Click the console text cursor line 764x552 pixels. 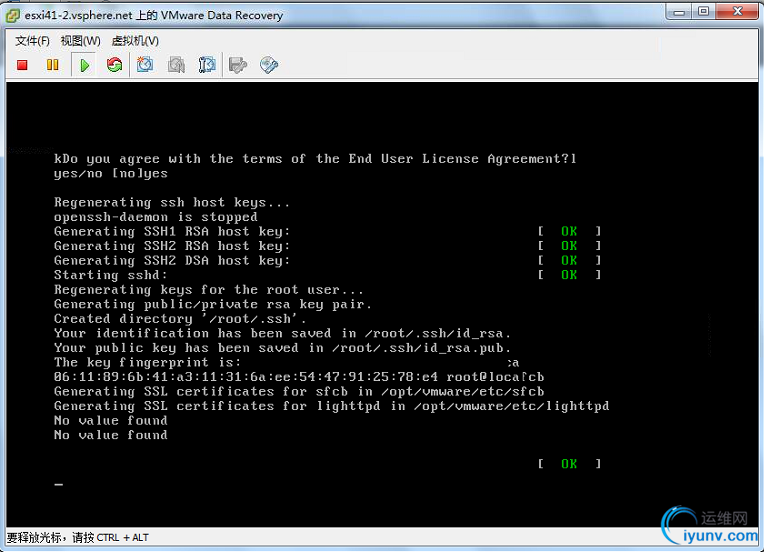pos(59,484)
